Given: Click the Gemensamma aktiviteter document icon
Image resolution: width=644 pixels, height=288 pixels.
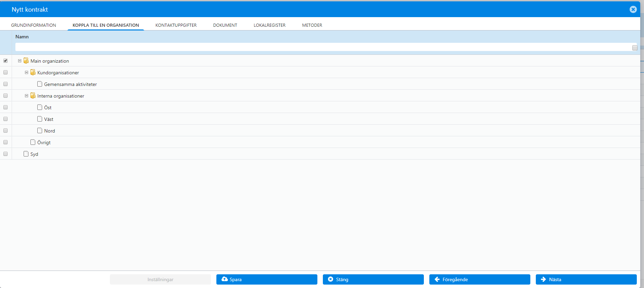Looking at the screenshot, I should (40, 84).
